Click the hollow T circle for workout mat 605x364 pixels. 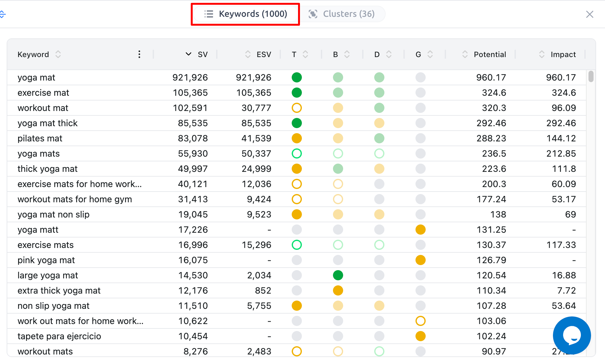[296, 108]
